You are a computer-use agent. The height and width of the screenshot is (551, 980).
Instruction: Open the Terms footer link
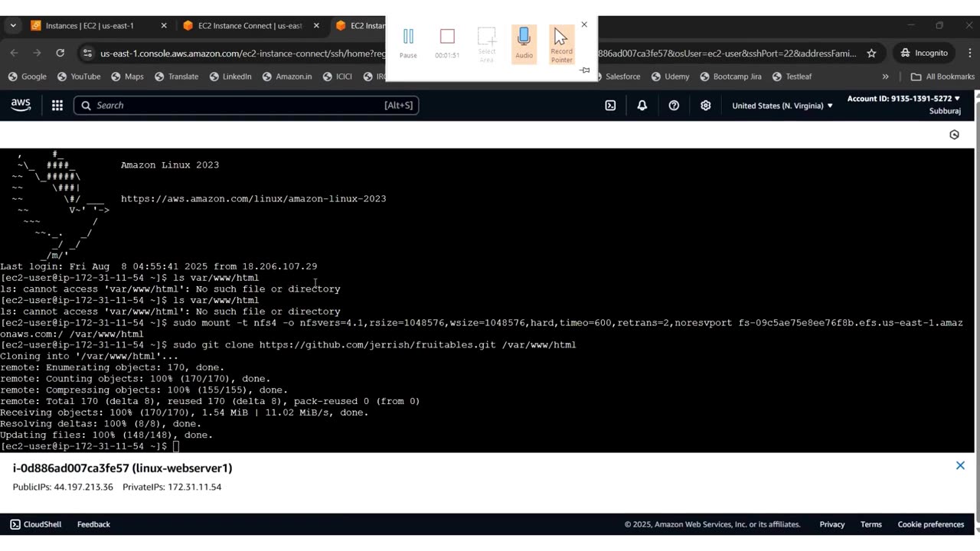click(871, 524)
